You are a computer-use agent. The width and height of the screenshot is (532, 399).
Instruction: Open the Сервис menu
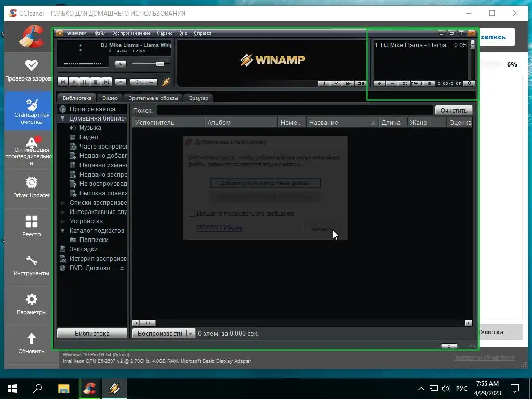(x=165, y=33)
